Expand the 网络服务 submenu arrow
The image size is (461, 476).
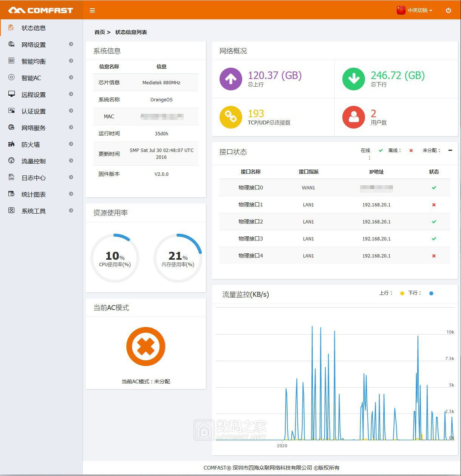(x=71, y=127)
